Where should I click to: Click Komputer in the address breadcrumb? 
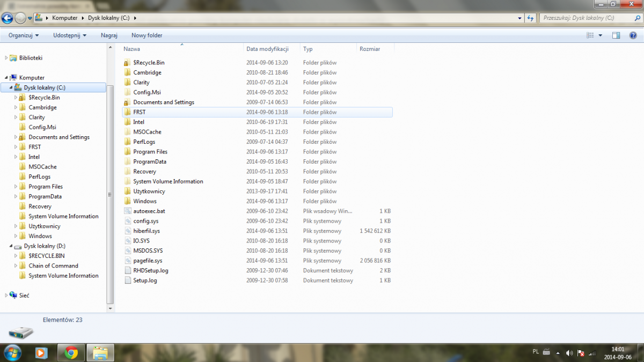pos(65,18)
